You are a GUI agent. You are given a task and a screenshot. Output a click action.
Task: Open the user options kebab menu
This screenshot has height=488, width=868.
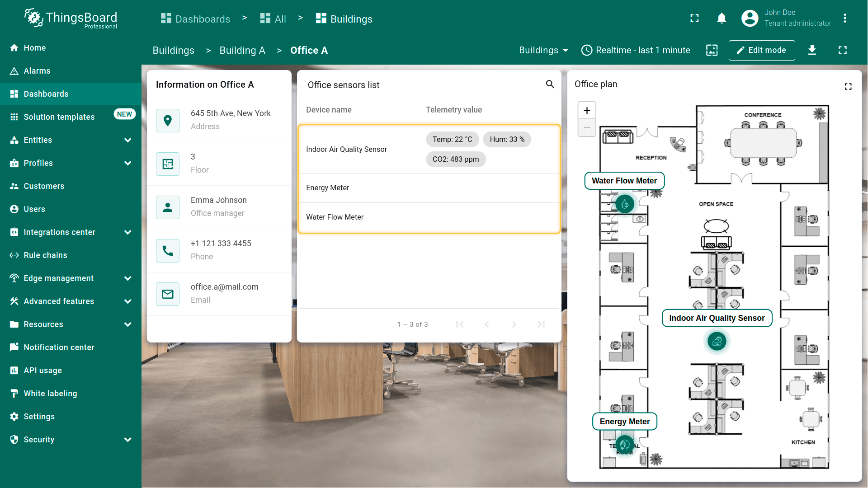tap(844, 18)
